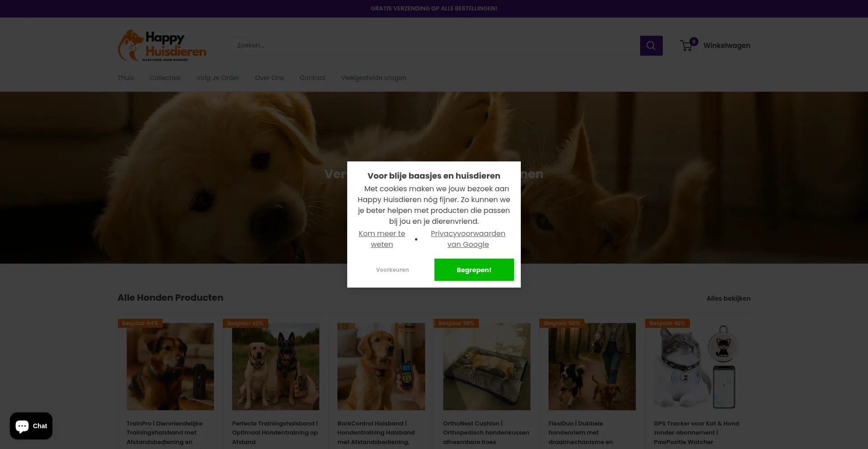Image resolution: width=868 pixels, height=449 pixels.
Task: Select Volg Je Order in navigation
Action: [x=217, y=78]
